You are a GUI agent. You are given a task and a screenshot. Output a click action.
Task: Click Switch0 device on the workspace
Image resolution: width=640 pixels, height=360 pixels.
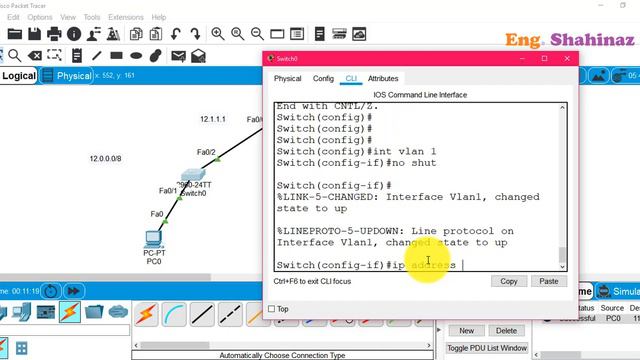click(193, 175)
